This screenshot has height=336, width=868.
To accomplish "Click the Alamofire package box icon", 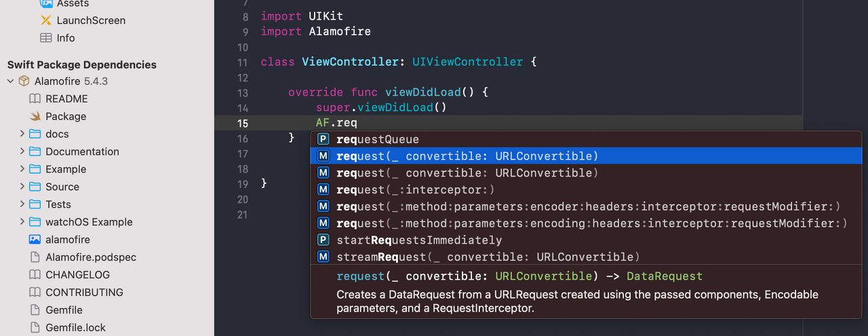I will (x=24, y=81).
